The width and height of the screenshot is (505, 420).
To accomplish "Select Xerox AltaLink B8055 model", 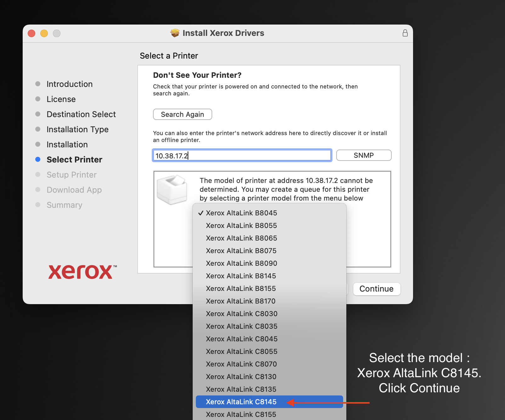I will point(241,225).
